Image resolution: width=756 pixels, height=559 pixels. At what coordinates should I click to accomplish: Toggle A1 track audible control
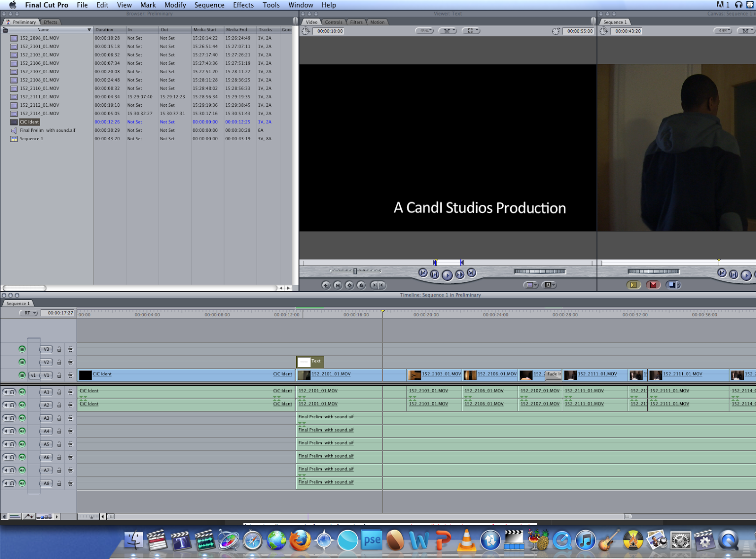click(22, 392)
